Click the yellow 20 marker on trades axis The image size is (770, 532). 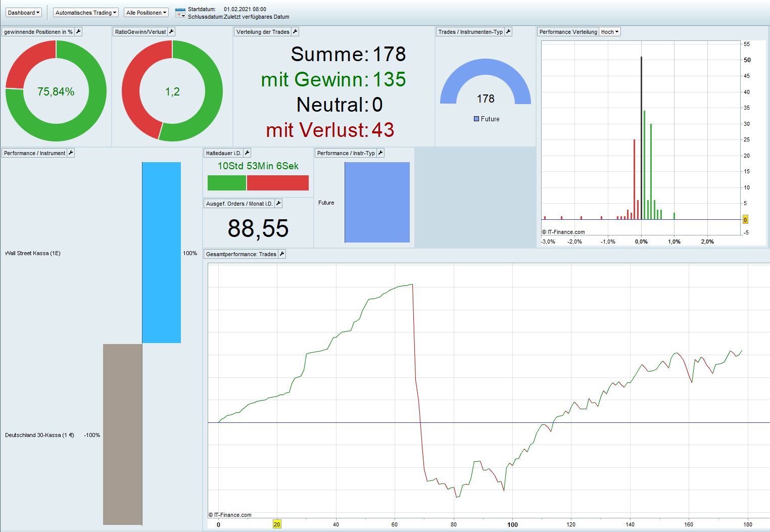point(277,524)
